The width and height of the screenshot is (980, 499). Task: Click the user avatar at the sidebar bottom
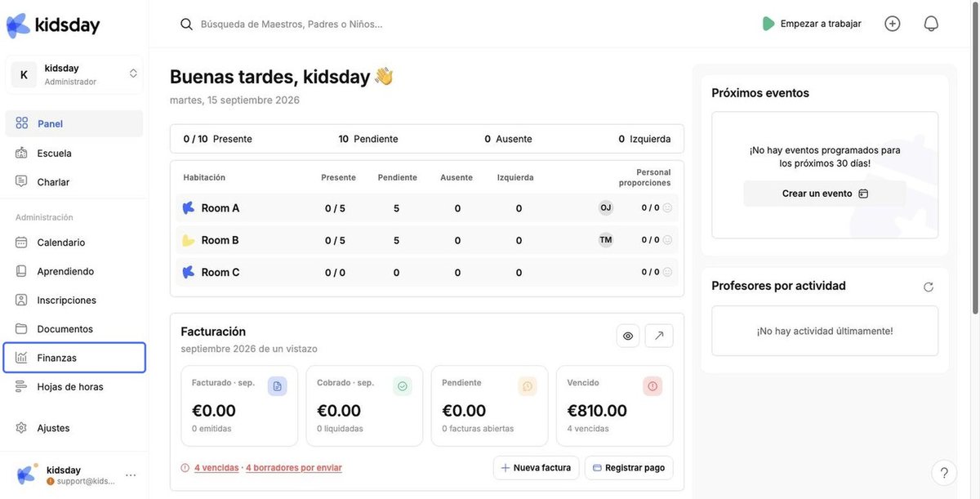[x=27, y=474]
